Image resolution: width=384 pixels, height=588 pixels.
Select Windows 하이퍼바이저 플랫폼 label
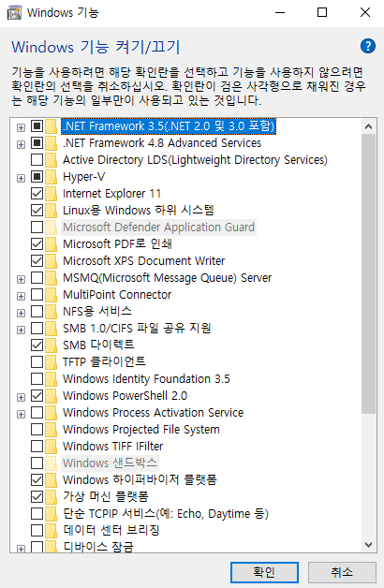tap(140, 480)
